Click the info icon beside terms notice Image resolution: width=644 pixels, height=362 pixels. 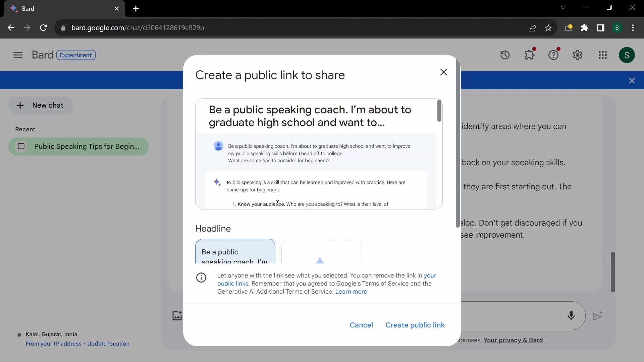point(201,278)
